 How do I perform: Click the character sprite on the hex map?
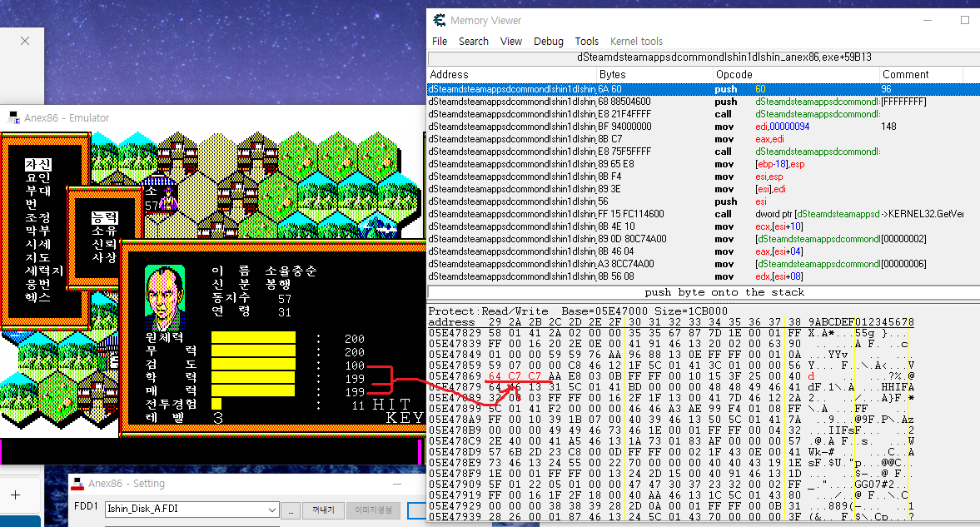[167, 199]
